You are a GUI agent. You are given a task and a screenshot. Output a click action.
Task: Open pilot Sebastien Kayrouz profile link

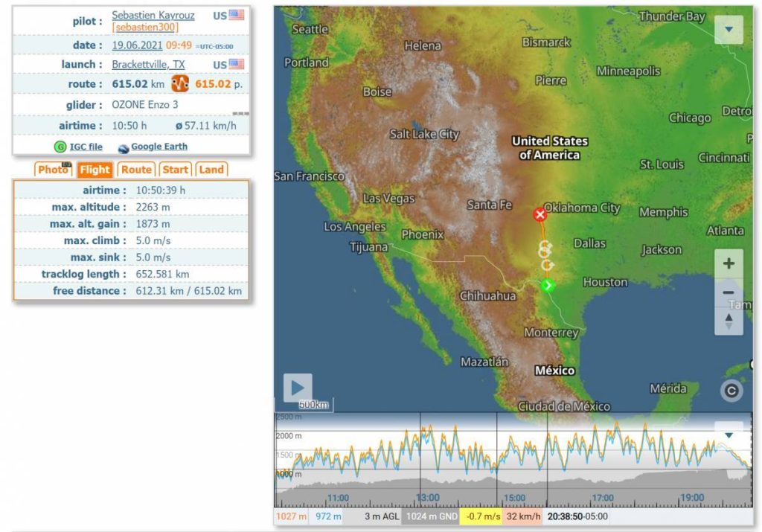tap(153, 15)
